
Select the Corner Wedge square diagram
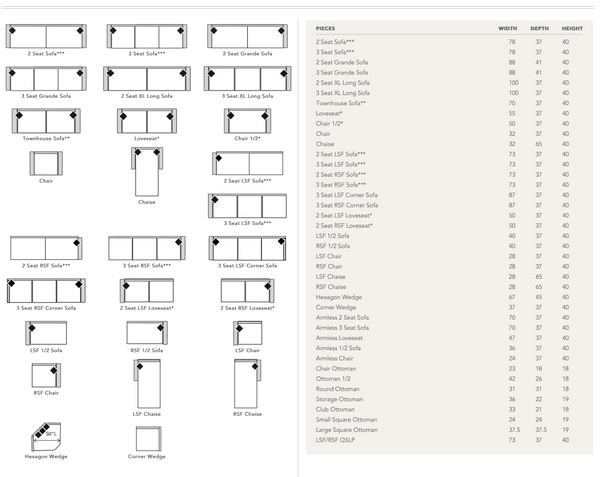148,438
